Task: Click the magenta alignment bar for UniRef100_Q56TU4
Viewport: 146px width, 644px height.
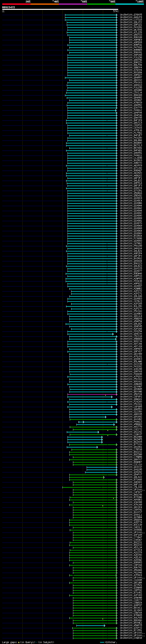Action: point(92,394)
